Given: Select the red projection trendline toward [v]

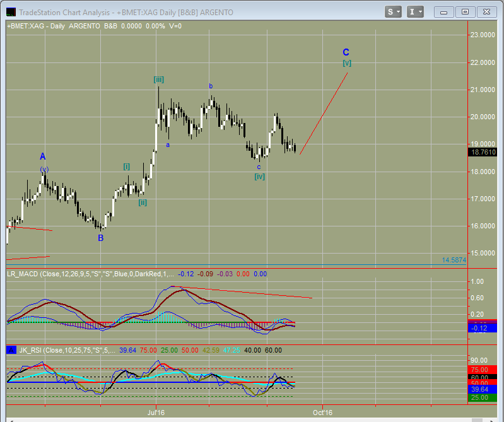Looking at the screenshot, I should [324, 114].
